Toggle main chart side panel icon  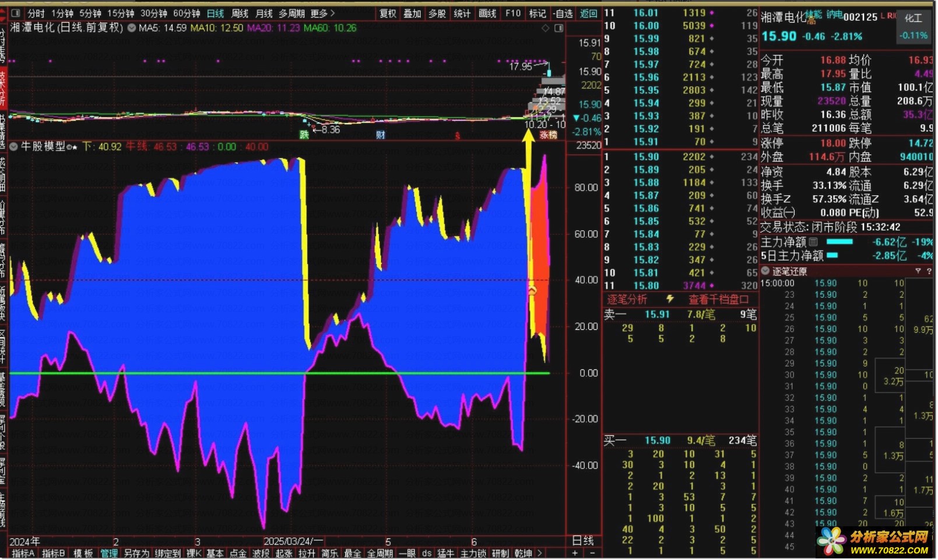558,28
